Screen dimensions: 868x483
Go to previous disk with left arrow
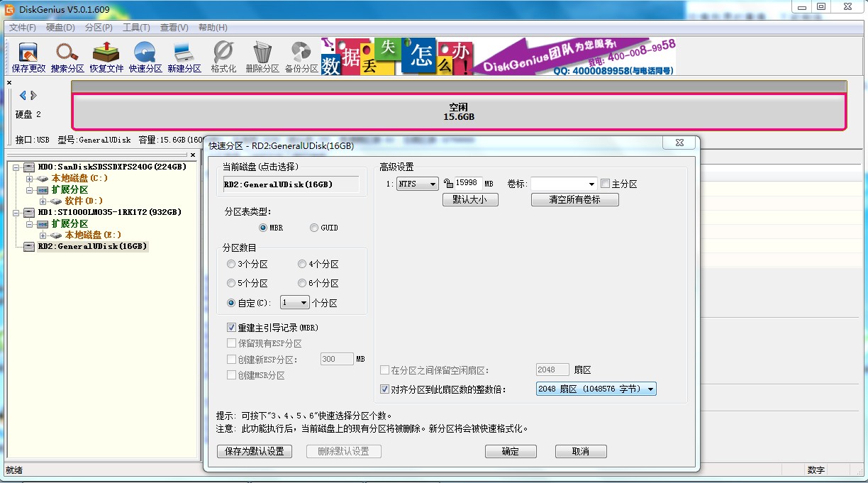[23, 96]
